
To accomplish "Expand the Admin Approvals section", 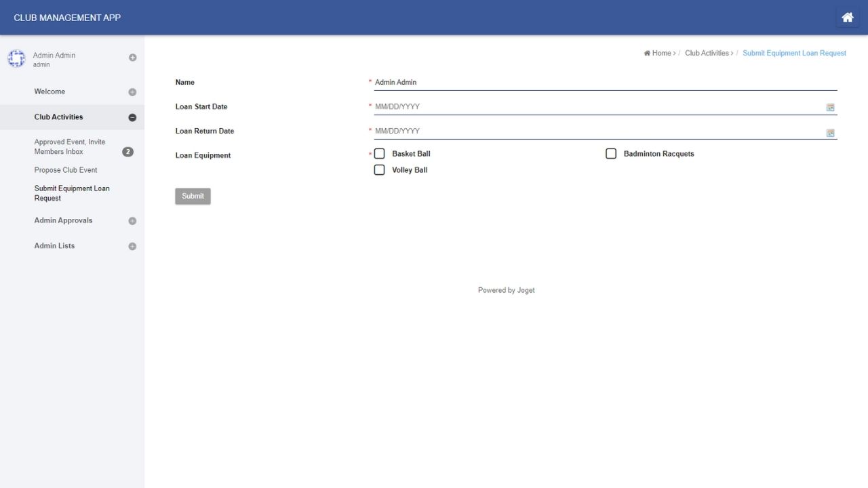I will coord(132,221).
